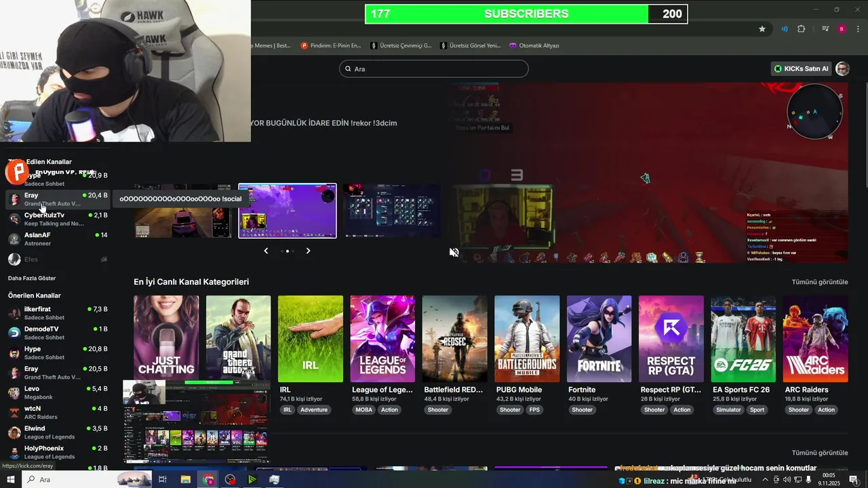Open the Kick user avatar menu
Image resolution: width=868 pixels, height=488 pixels.
842,68
